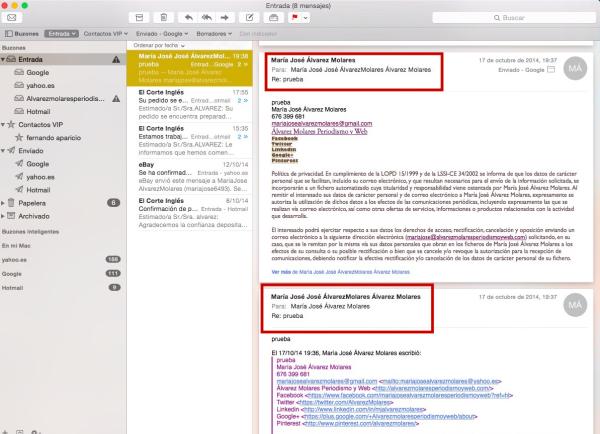Viewport: 600px width, 434px height.
Task: Reply to all with double arrow icon
Action: click(207, 18)
